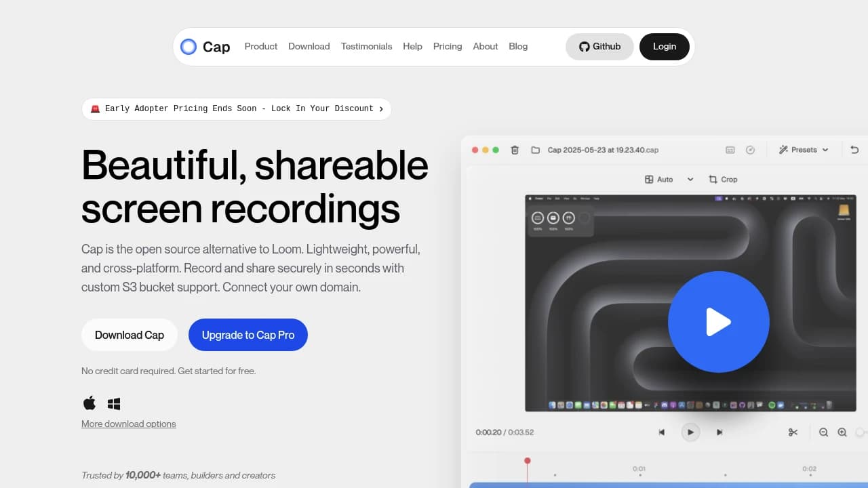The height and width of the screenshot is (488, 868).
Task: Select the Windows download icon
Action: click(x=114, y=404)
